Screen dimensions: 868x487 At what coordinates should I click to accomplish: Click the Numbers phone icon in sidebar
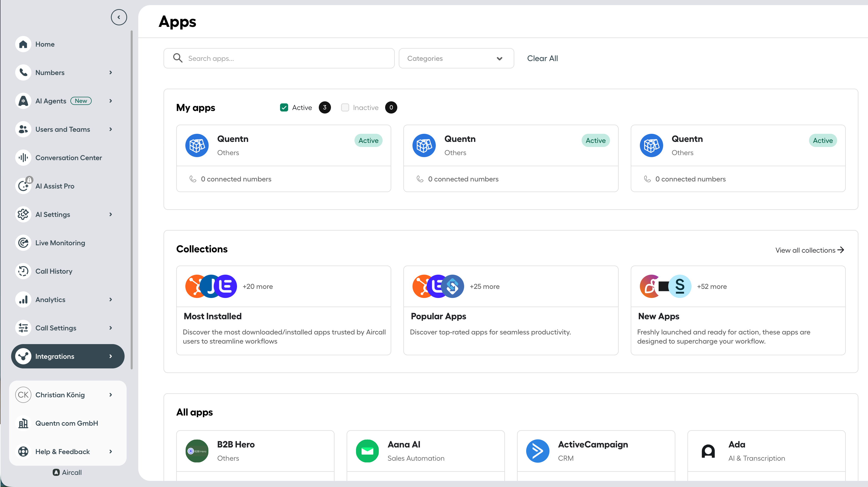(x=23, y=72)
